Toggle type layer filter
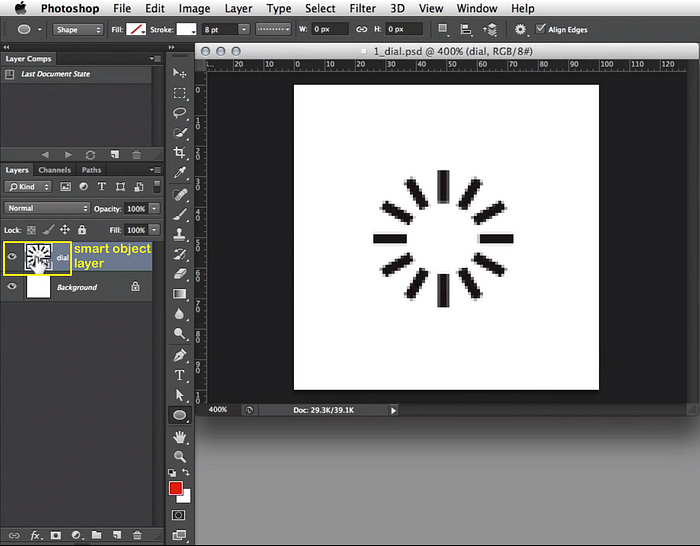 (102, 187)
